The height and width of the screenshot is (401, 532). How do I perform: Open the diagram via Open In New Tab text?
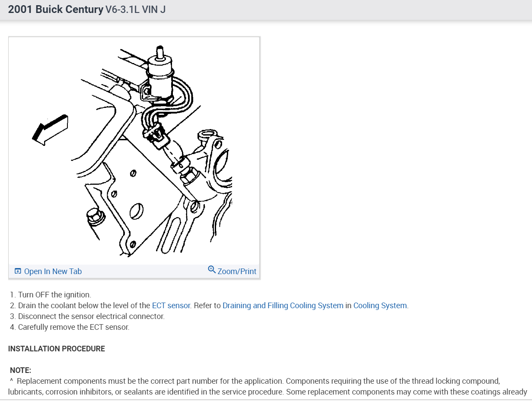(53, 271)
